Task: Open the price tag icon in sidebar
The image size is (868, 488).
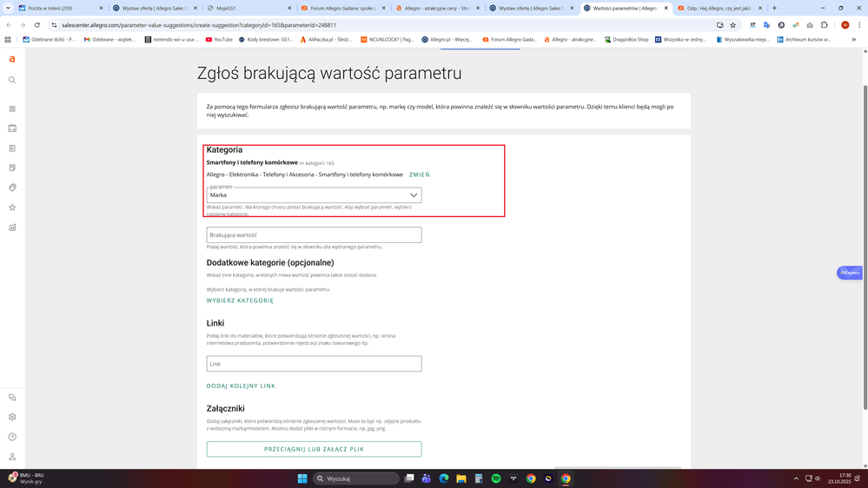Action: click(12, 188)
